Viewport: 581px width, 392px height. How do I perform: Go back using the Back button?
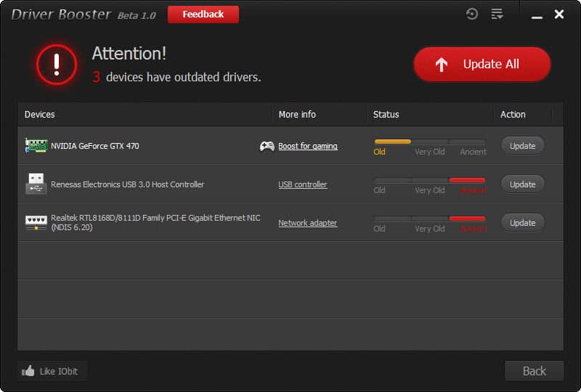pos(534,371)
